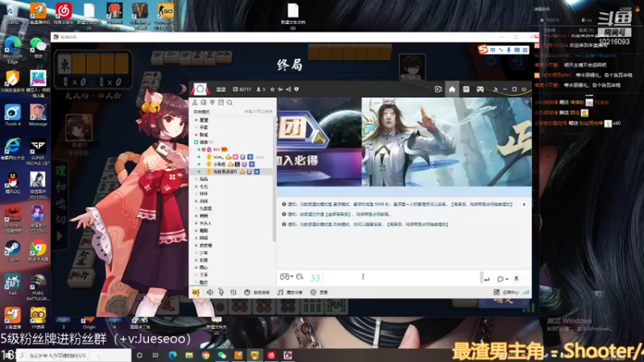Open the speech bubble dropdown near send
This screenshot has height=362, width=644.
(502, 279)
